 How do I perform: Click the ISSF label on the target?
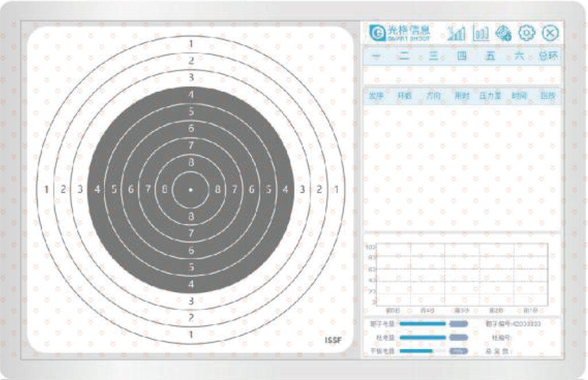(333, 341)
